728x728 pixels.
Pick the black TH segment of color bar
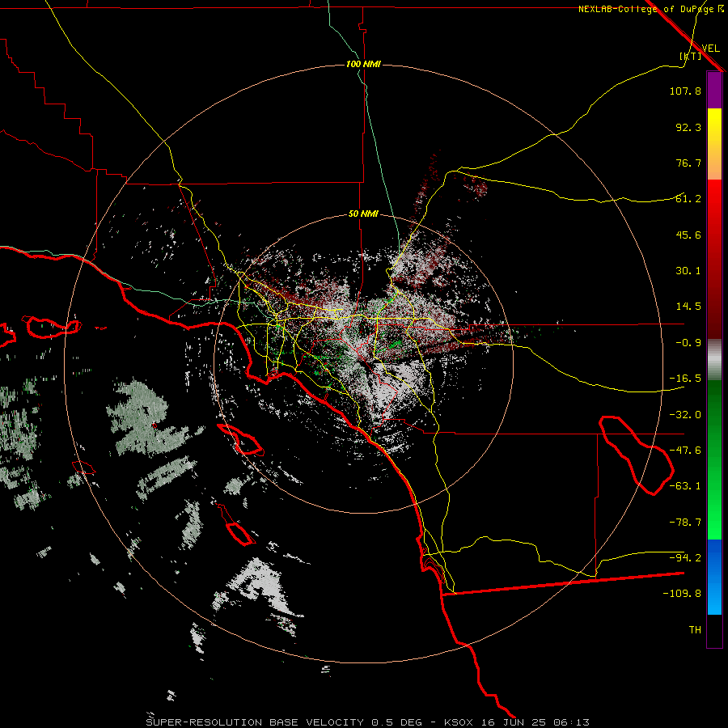tap(714, 631)
